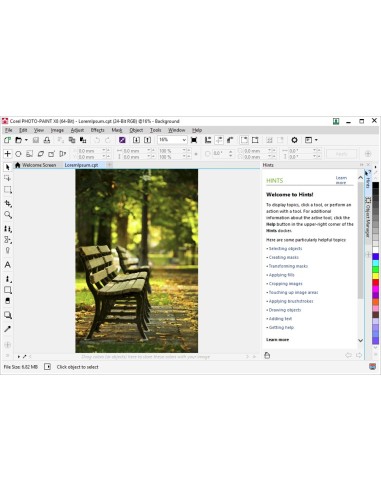Viewport: 381px width, 492px height.
Task: Click the New document icon
Action: pos(7,140)
